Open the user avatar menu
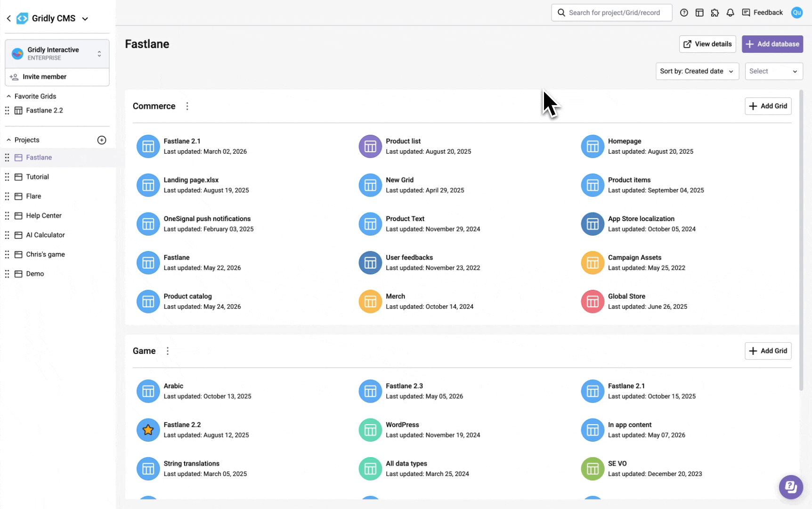Image resolution: width=812 pixels, height=509 pixels. (x=796, y=13)
